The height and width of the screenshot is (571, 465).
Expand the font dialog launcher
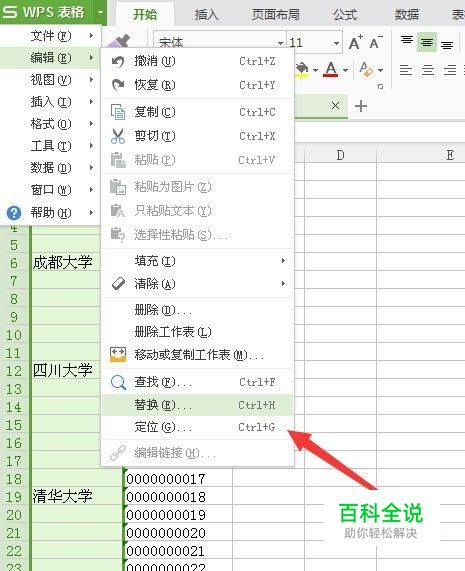click(x=381, y=86)
